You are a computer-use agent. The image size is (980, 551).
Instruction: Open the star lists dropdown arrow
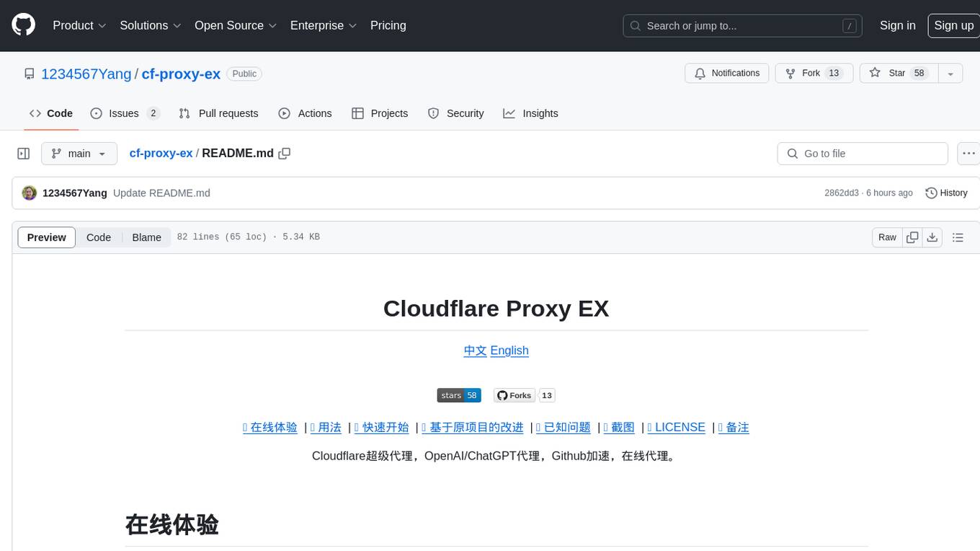coord(950,74)
